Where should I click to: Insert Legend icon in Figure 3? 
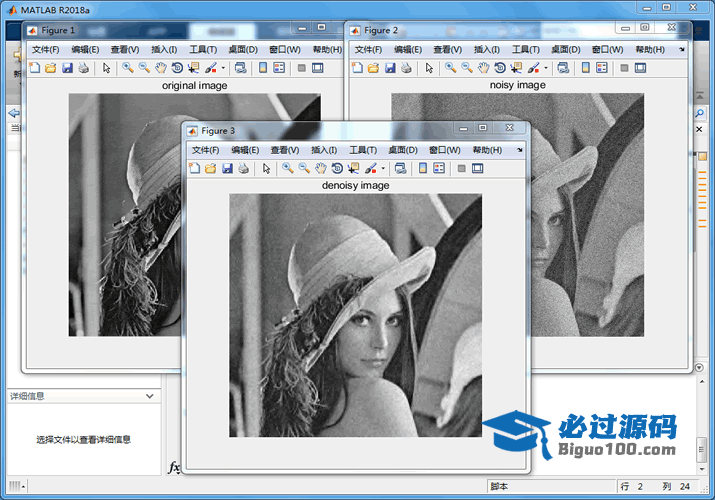[439, 168]
